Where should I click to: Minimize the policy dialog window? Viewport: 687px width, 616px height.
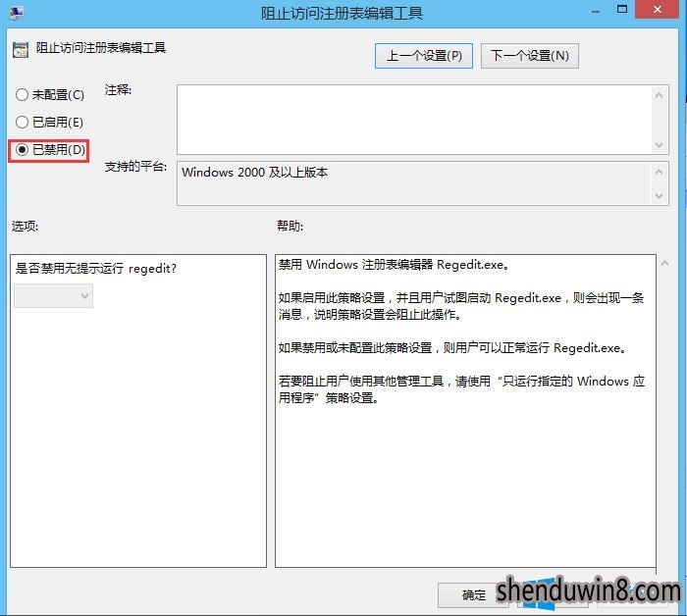(596, 11)
